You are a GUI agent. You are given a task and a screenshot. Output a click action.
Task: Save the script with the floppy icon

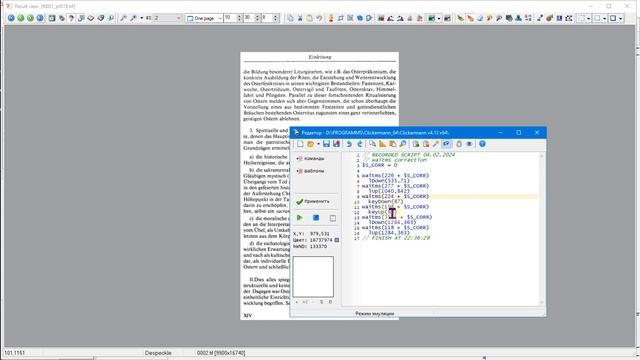coord(326,144)
